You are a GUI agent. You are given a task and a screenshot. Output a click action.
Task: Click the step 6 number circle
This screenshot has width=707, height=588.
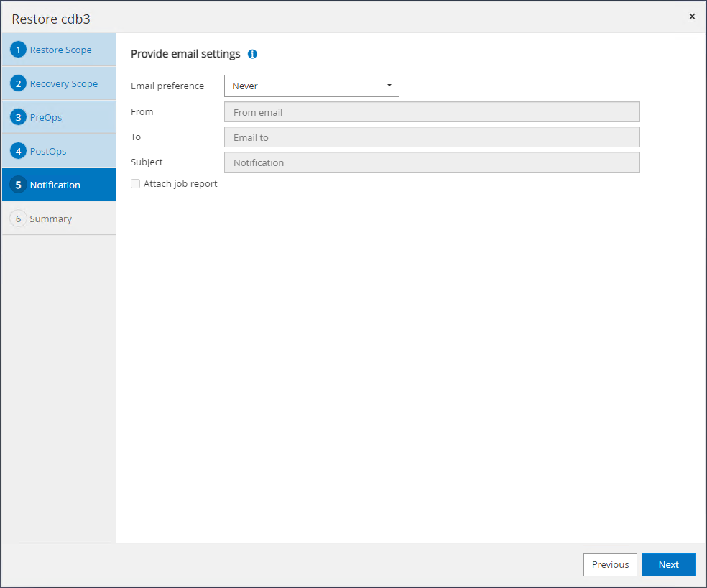[18, 219]
